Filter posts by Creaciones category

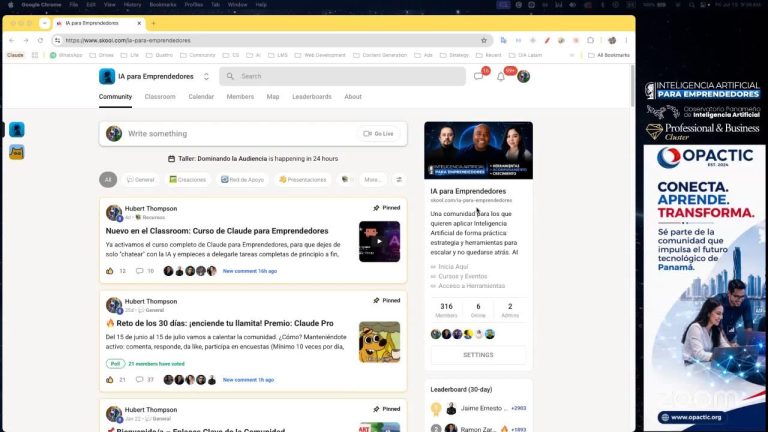coord(188,180)
